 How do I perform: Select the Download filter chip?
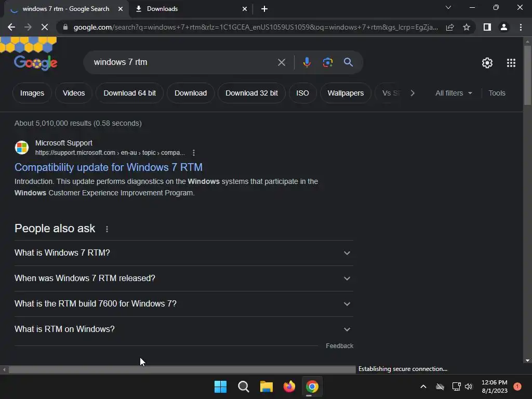coord(191,93)
